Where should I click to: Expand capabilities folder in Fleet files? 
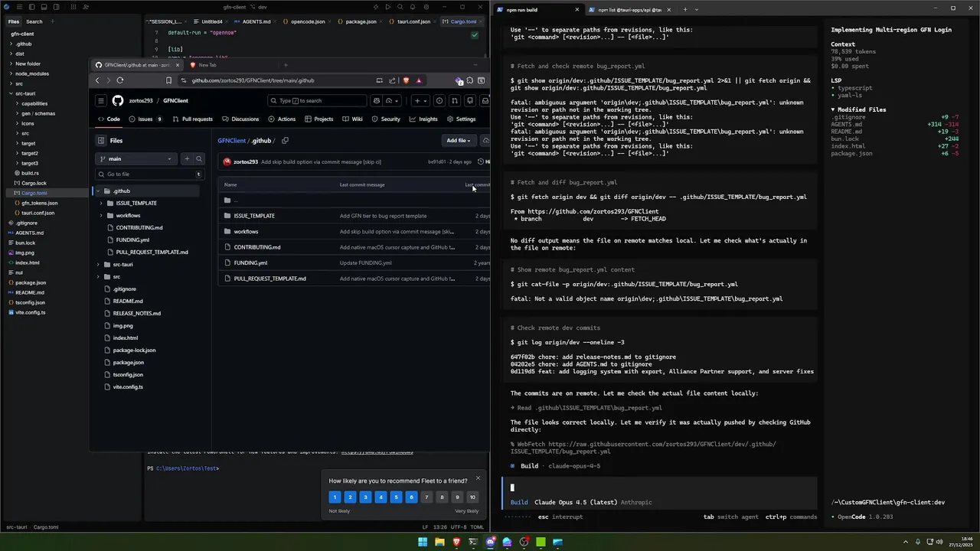click(x=18, y=104)
